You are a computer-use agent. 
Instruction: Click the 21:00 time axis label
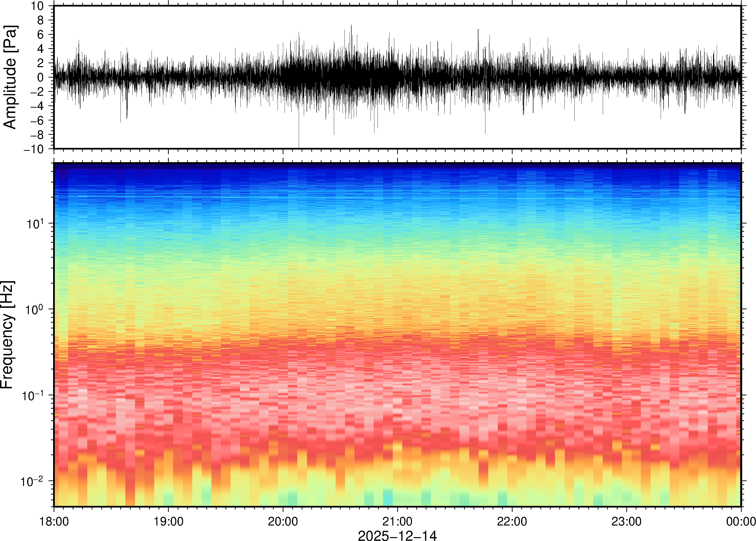tap(397, 521)
